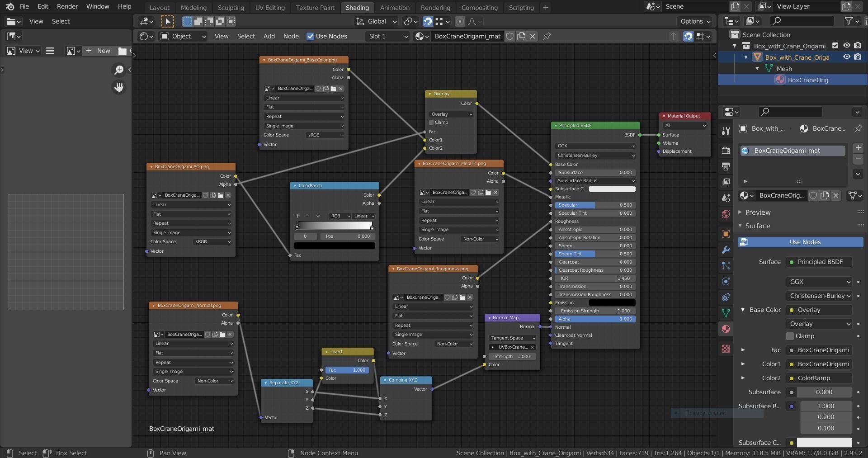Toggle Clamp checkbox on Overlay node
Image resolution: width=868 pixels, height=458 pixels.
(x=431, y=123)
